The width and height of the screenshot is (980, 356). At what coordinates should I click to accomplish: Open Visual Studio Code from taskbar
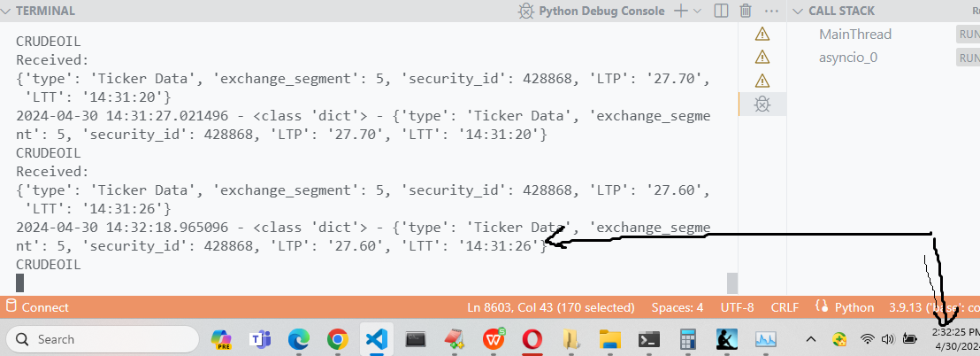tap(376, 339)
